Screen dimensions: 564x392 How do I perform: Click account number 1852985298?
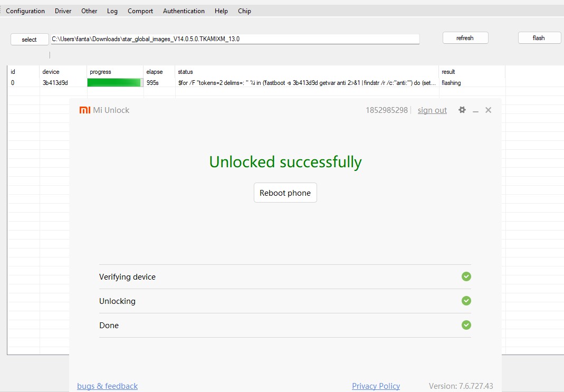click(387, 110)
